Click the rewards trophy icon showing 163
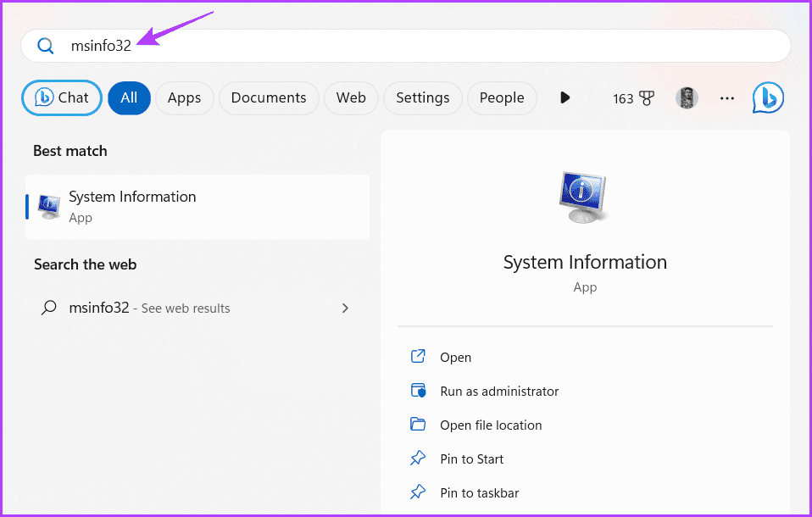The image size is (812, 517). (x=646, y=98)
